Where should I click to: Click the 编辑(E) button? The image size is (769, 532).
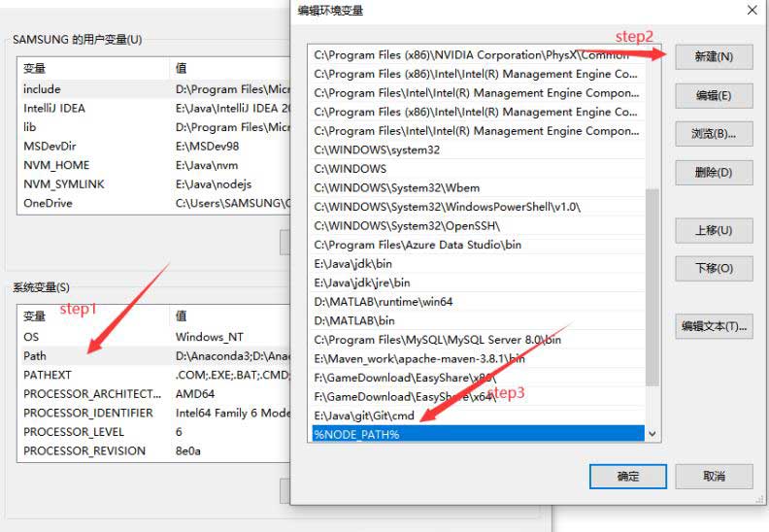[x=714, y=95]
